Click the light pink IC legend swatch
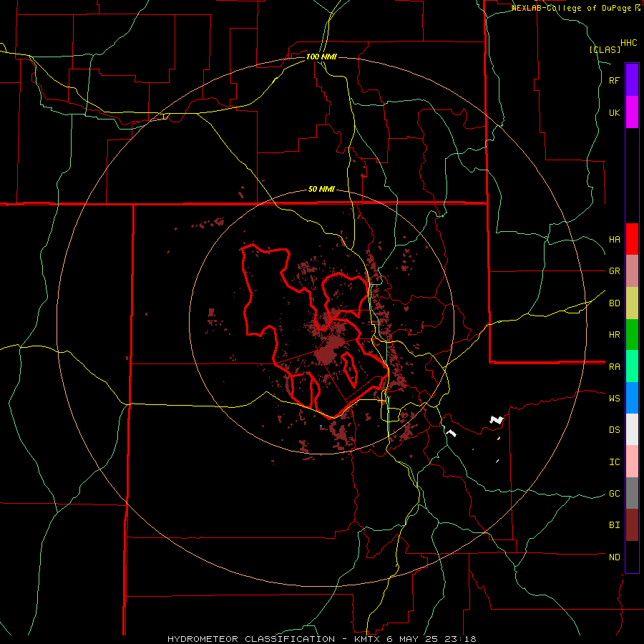 click(x=632, y=462)
